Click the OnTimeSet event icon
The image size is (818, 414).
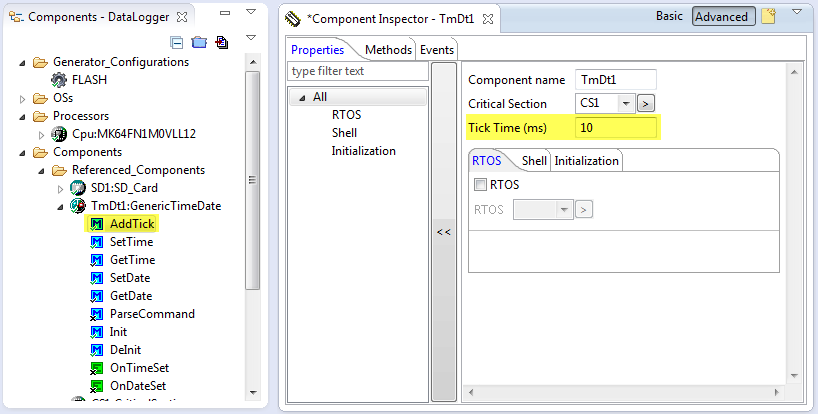(x=97, y=368)
